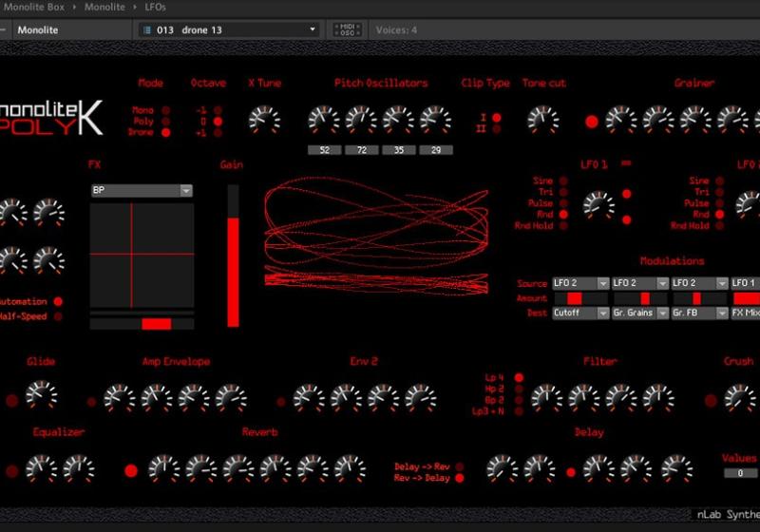Click the first Amp Envelope knob
Viewport: 760px width, 532px height.
click(119, 397)
